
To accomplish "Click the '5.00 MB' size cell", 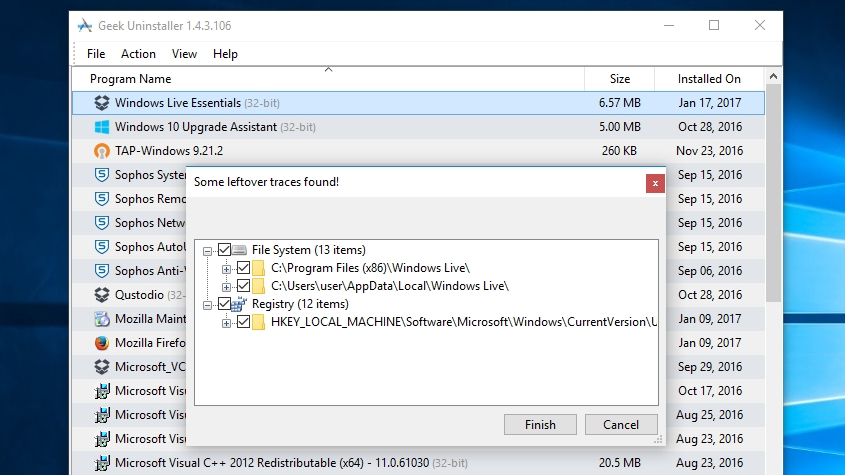I will click(x=620, y=127).
